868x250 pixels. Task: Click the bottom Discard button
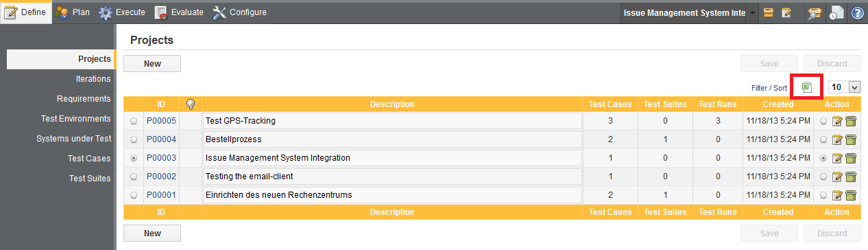coord(832,234)
